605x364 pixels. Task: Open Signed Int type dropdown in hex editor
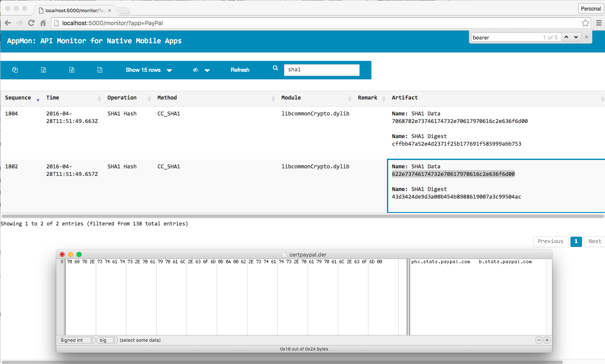point(76,340)
